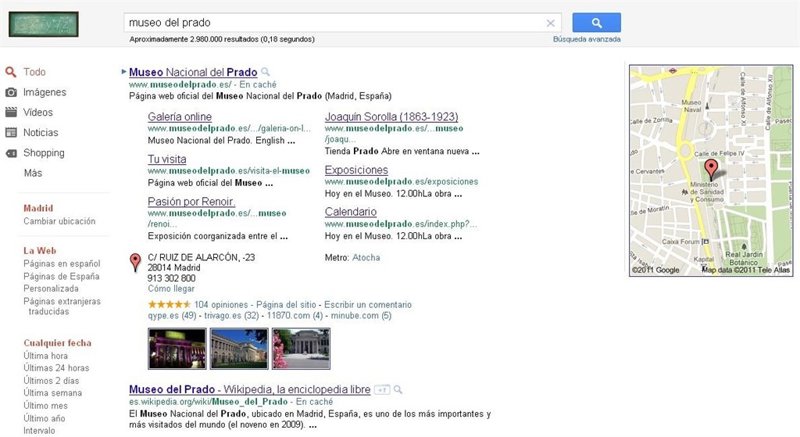Switch to Shopping results
800x437 pixels.
coord(43,153)
